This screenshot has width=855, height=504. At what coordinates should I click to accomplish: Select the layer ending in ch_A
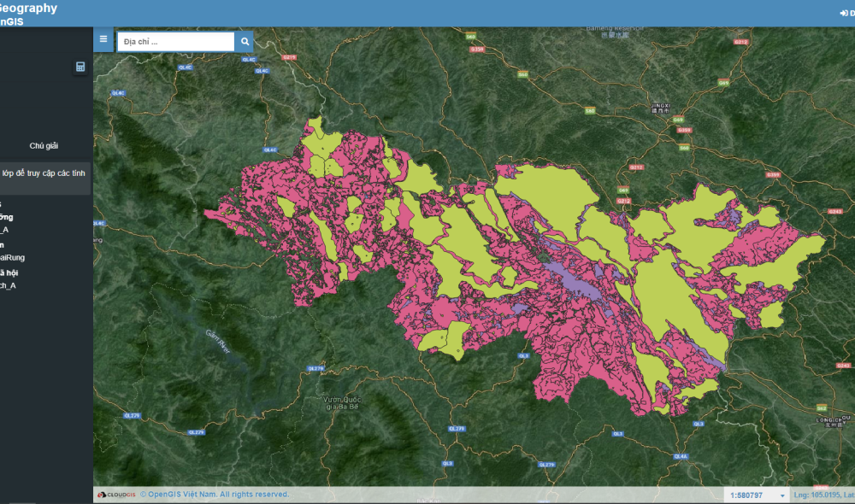pos(9,285)
